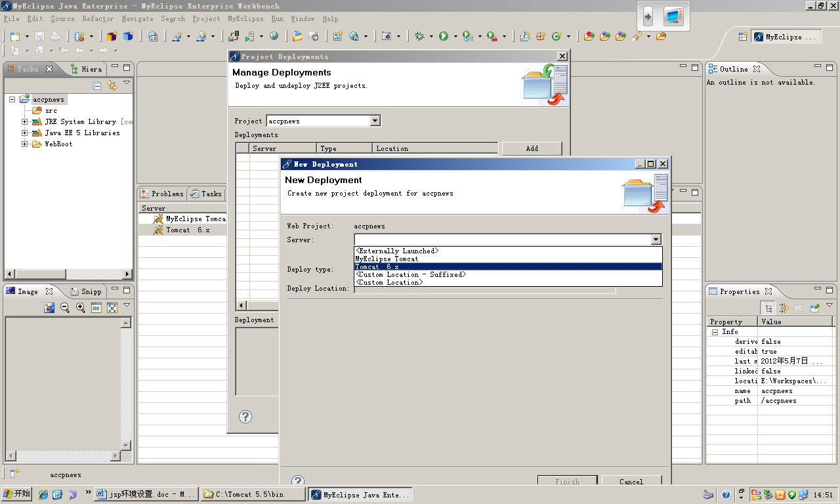Click the Save toolbar icon
The image size is (840, 504).
click(x=40, y=37)
